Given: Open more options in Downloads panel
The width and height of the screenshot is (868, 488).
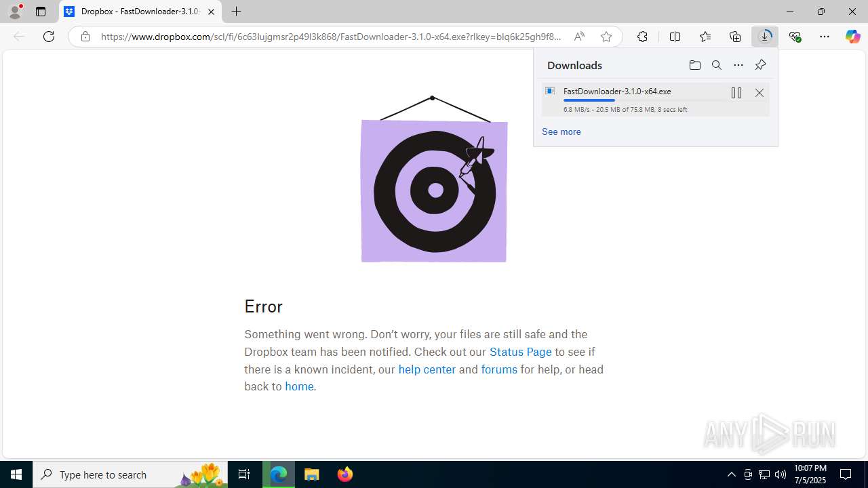Looking at the screenshot, I should click(x=738, y=65).
